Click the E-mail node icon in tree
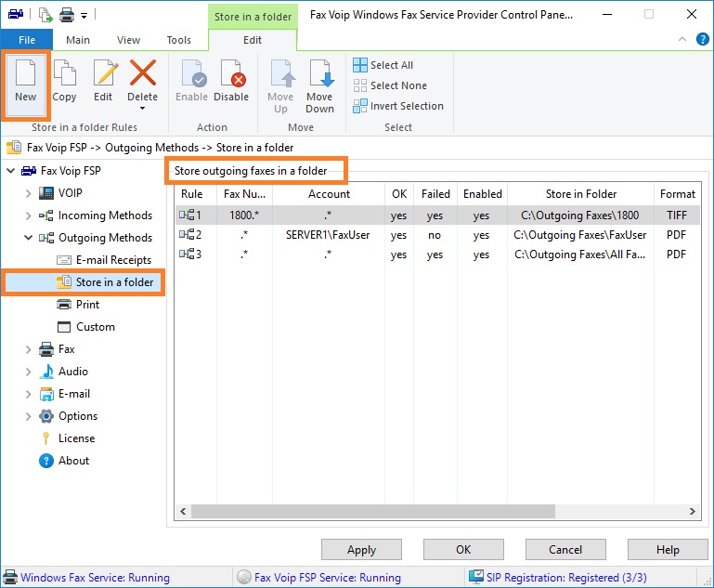The image size is (714, 588). click(46, 394)
